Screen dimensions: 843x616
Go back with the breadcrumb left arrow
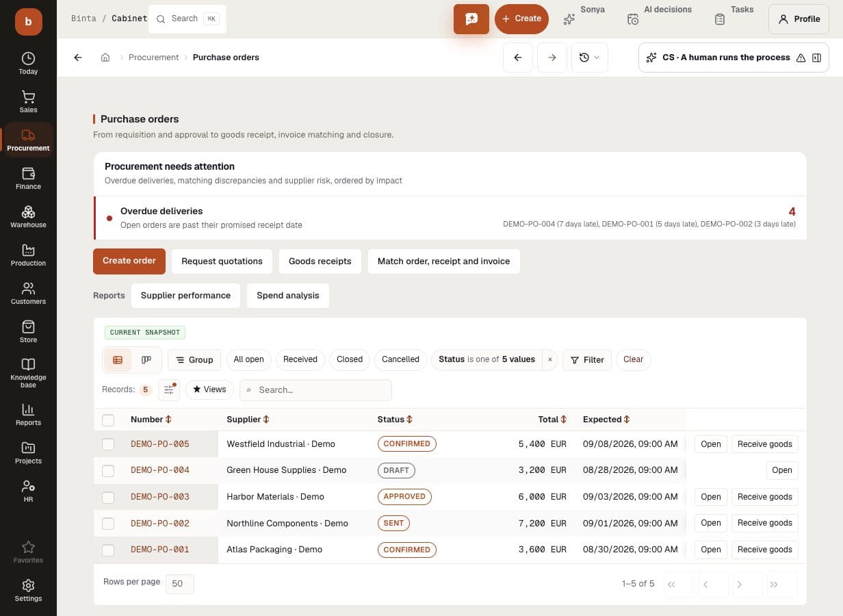tap(78, 57)
